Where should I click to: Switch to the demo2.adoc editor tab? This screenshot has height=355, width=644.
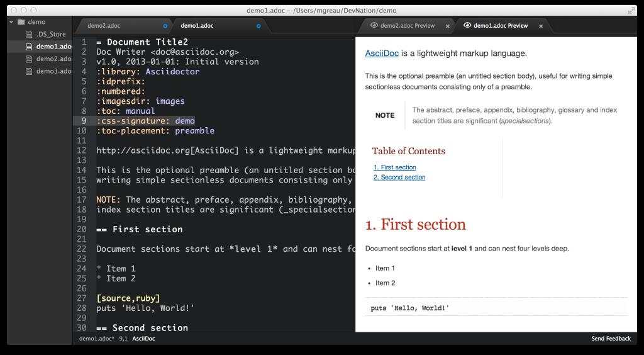(x=104, y=25)
